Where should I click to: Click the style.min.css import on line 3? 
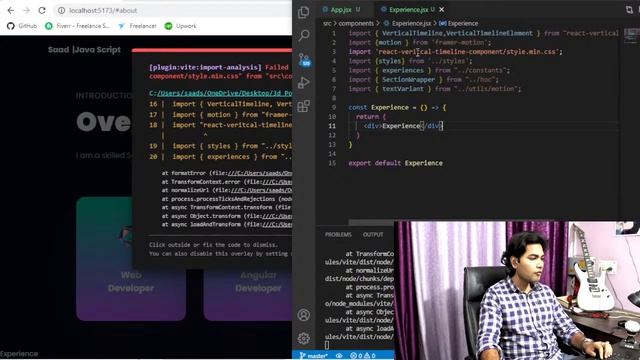click(x=456, y=52)
